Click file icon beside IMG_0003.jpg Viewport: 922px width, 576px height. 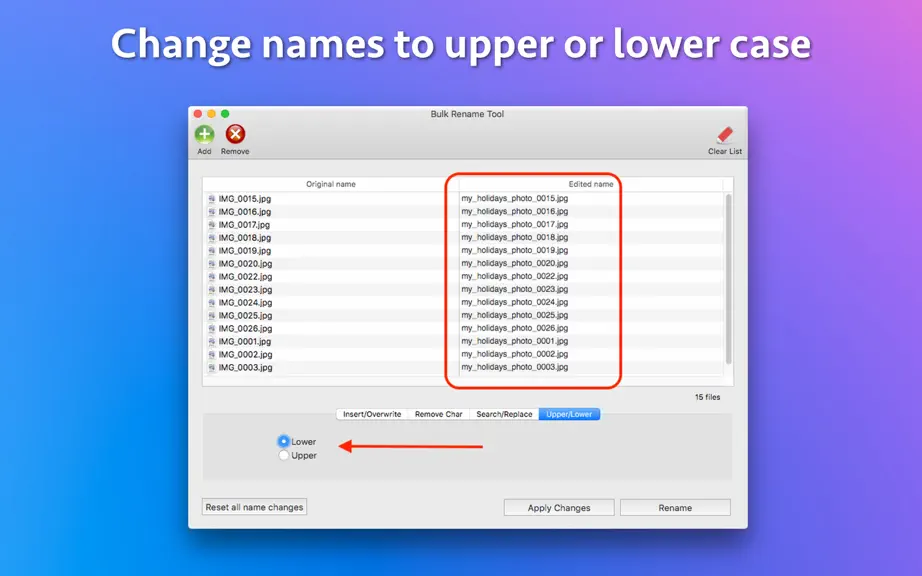(x=212, y=367)
